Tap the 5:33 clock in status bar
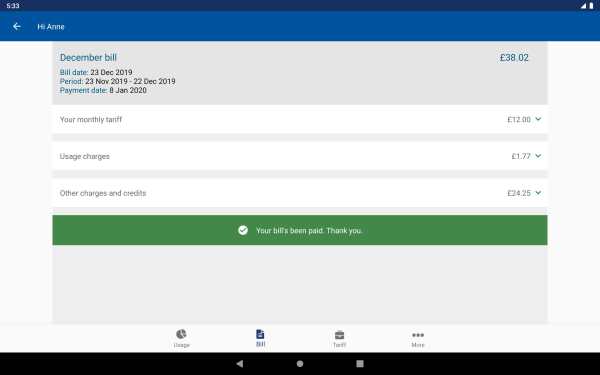 [x=13, y=6]
